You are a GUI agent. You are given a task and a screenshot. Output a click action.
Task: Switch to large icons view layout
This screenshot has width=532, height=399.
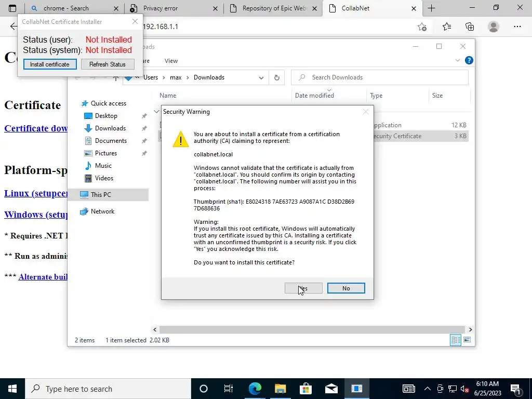(x=467, y=340)
